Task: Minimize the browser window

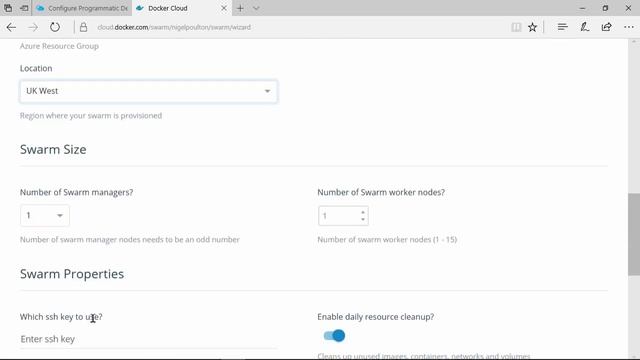Action: [582, 8]
